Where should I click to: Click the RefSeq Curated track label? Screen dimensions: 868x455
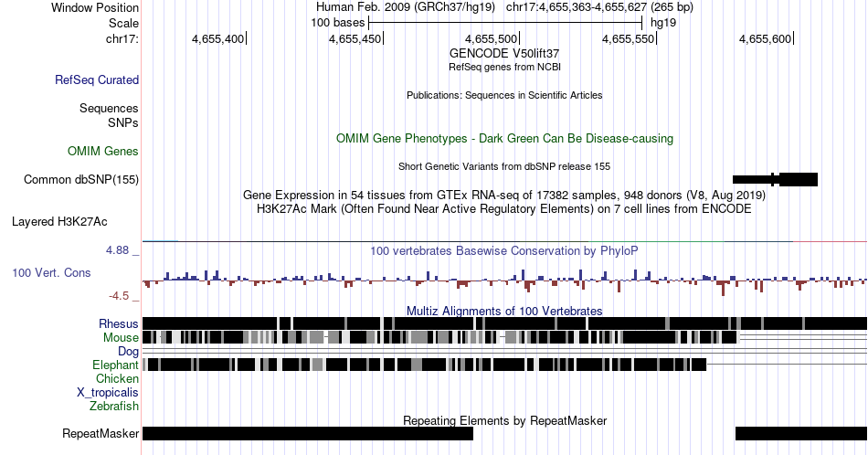pyautogui.click(x=96, y=79)
